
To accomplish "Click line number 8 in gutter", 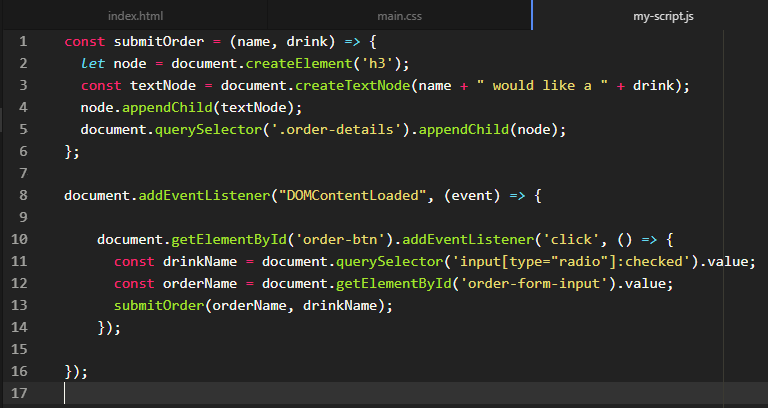I will [x=23, y=195].
